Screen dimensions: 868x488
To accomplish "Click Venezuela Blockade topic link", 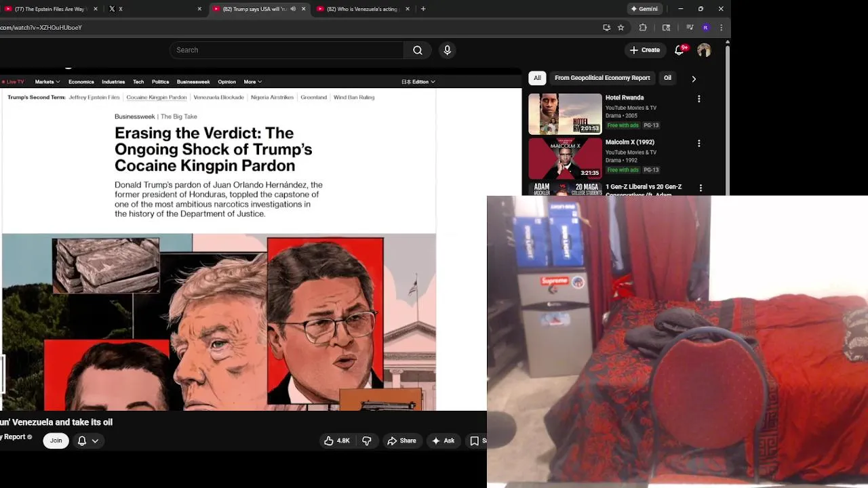I will pyautogui.click(x=218, y=98).
